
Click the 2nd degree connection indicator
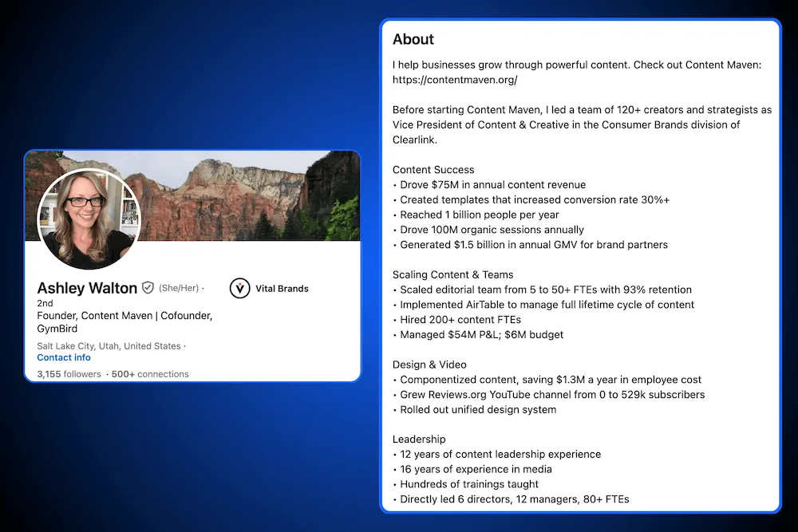[x=45, y=303]
